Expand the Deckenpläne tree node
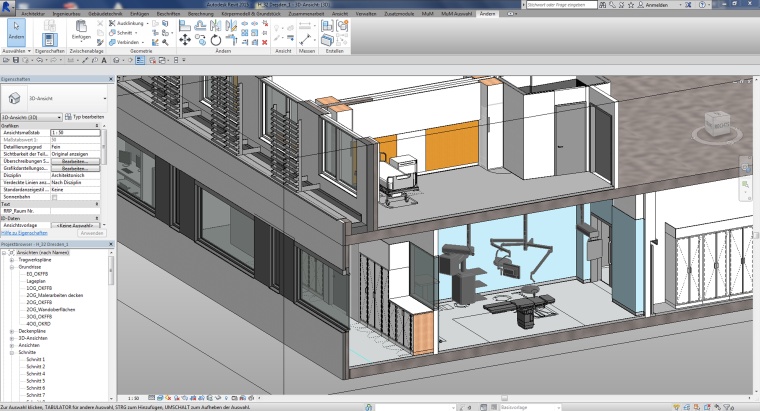Screen dimensions: 760x411 11,330
